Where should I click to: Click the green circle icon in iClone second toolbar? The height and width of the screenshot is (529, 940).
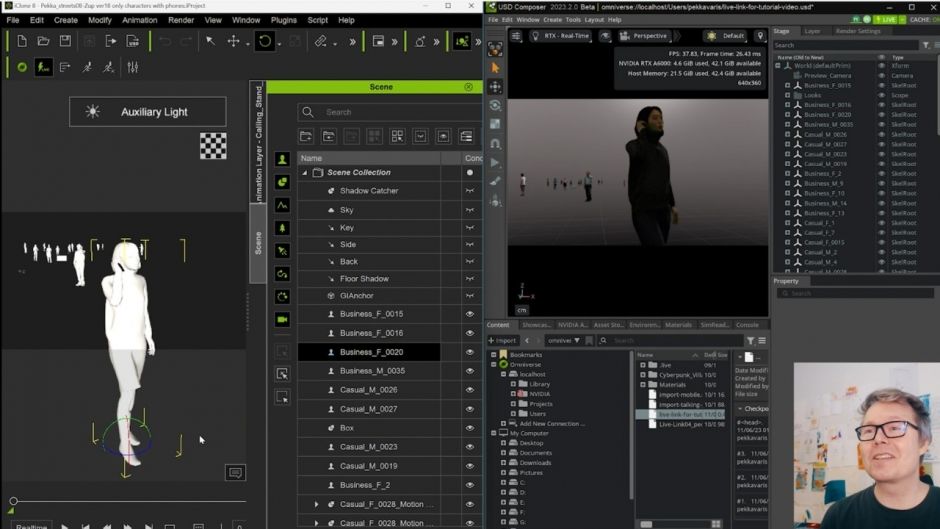22,67
